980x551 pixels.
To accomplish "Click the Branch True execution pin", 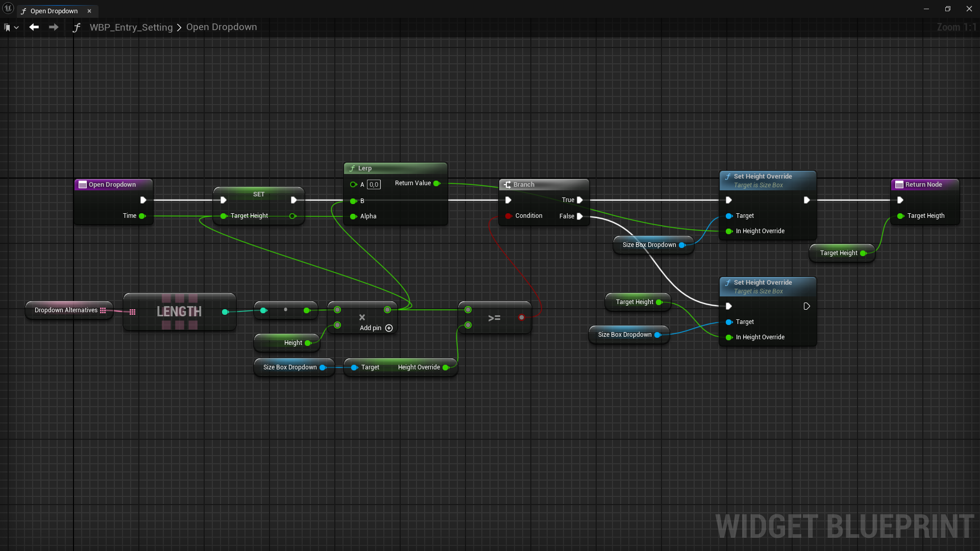I will pyautogui.click(x=580, y=200).
